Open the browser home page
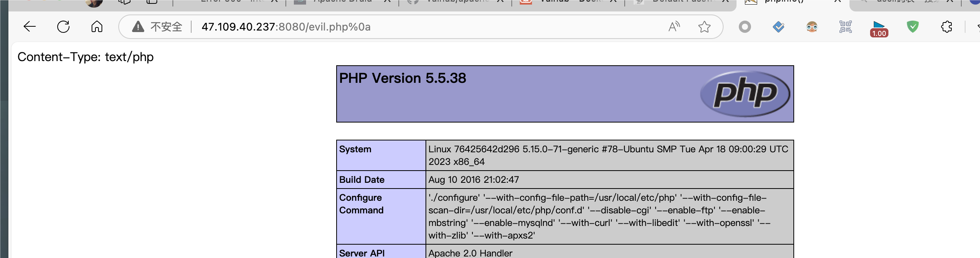Image resolution: width=980 pixels, height=258 pixels. 97,27
